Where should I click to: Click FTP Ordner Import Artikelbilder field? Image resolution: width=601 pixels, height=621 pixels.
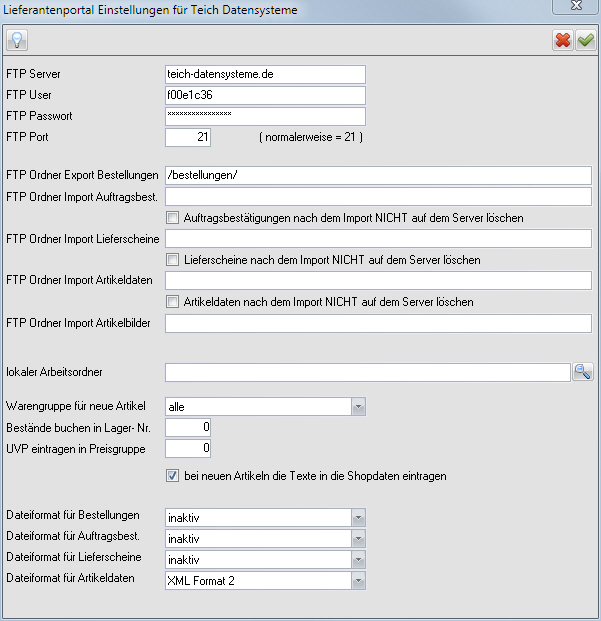pyautogui.click(x=378, y=323)
